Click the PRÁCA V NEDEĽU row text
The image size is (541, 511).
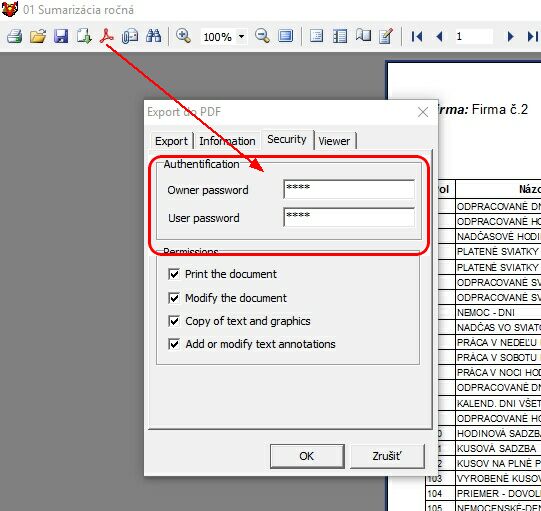pos(497,343)
